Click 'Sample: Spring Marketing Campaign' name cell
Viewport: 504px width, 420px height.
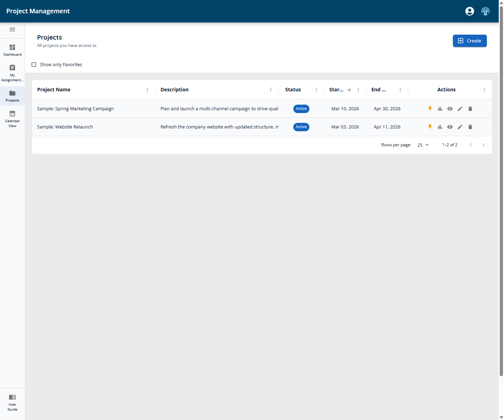[75, 109]
